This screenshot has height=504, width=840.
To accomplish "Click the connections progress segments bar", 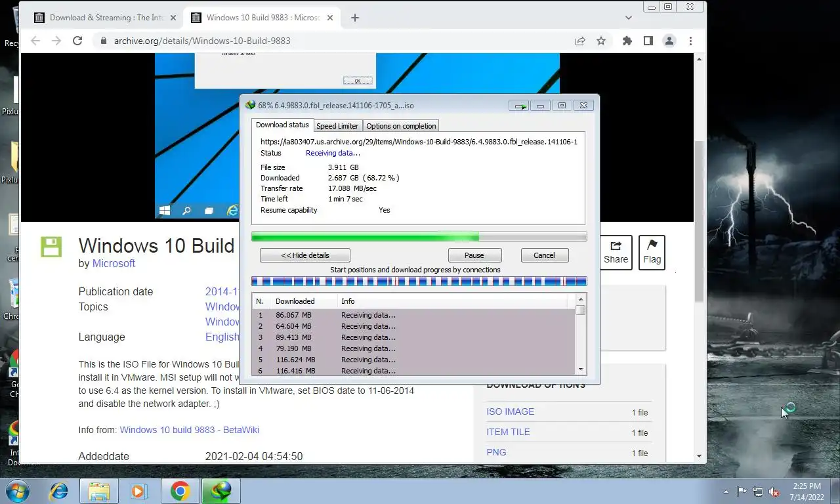I will 419,282.
